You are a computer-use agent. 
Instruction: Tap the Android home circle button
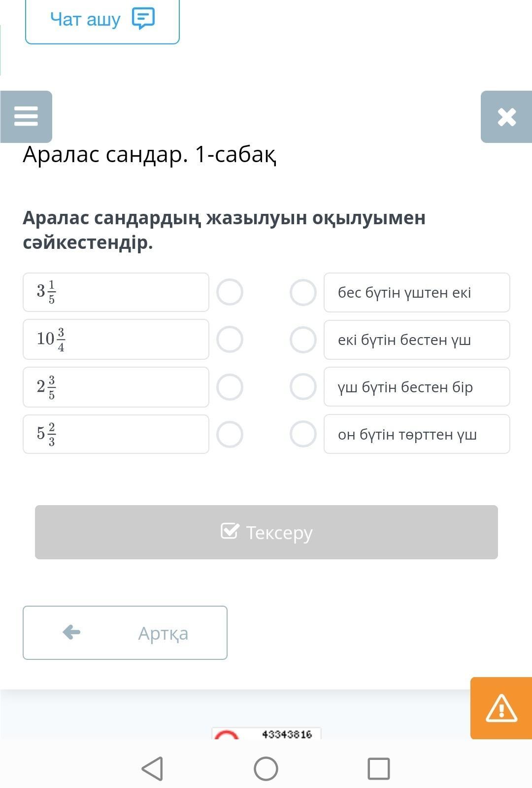click(266, 768)
